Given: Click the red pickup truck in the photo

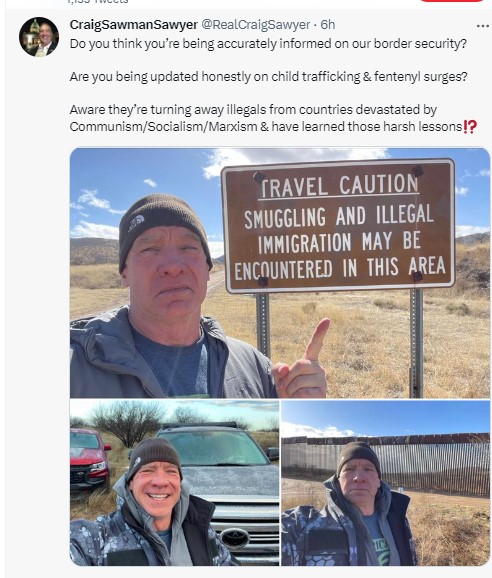Looking at the screenshot, I should coord(90,458).
